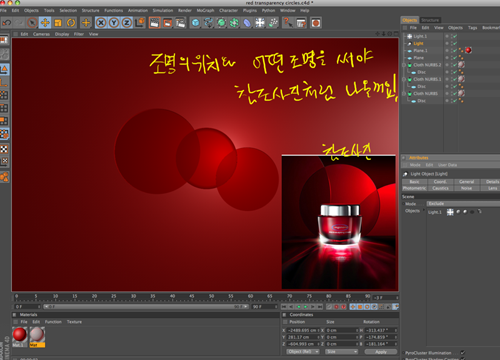Open the NURBS generators icon
The height and width of the screenshot is (360, 500).
tap(221, 23)
